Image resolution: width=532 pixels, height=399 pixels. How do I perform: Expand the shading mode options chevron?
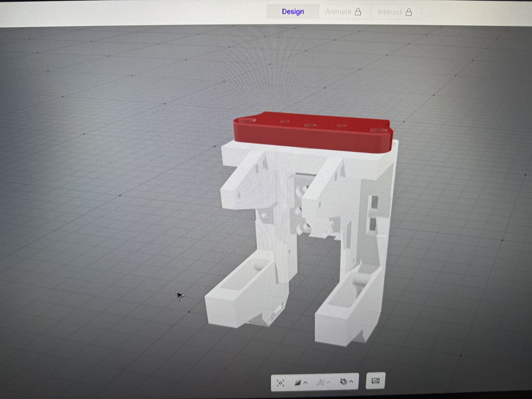pyautogui.click(x=305, y=382)
